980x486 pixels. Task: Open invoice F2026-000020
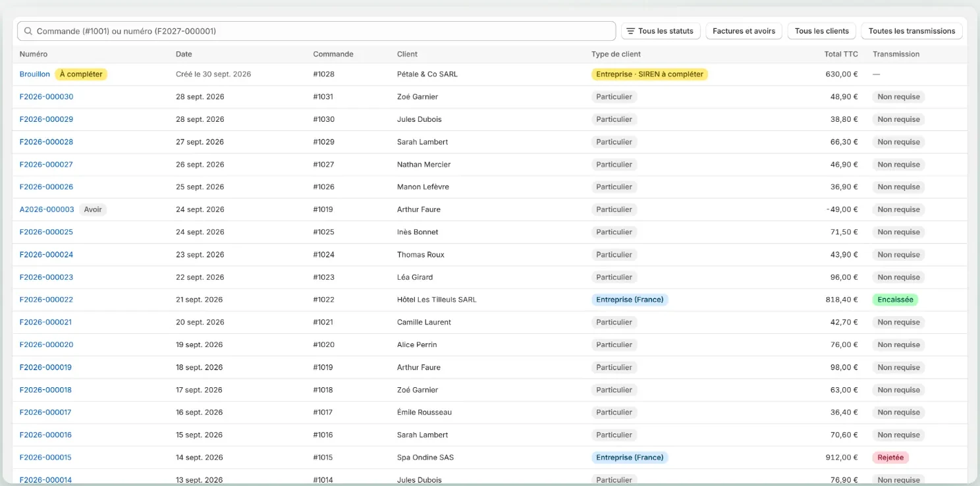pyautogui.click(x=46, y=344)
